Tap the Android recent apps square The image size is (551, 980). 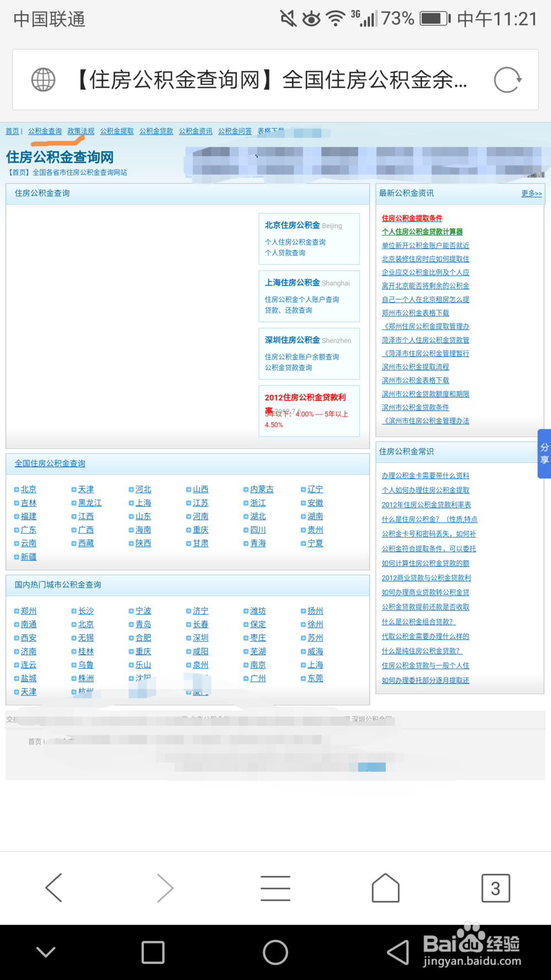tap(153, 952)
